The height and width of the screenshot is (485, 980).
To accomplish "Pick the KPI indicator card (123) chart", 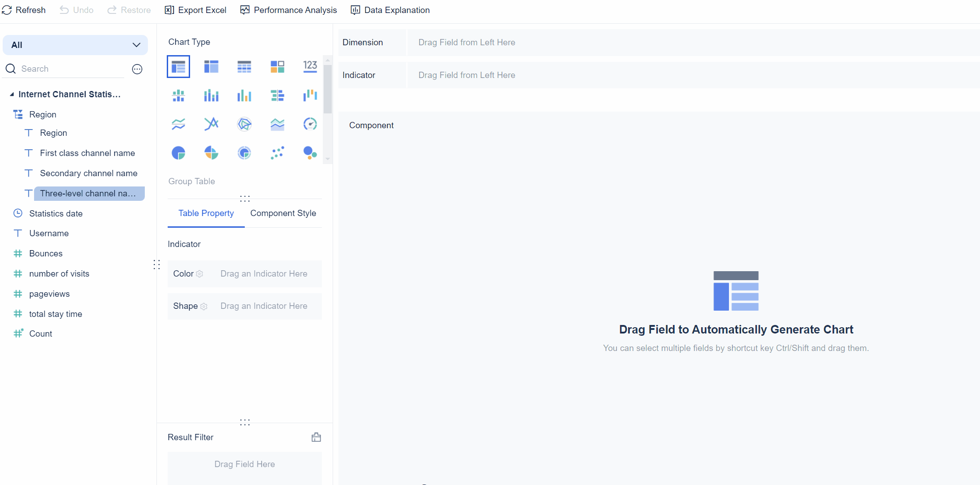I will (x=310, y=67).
